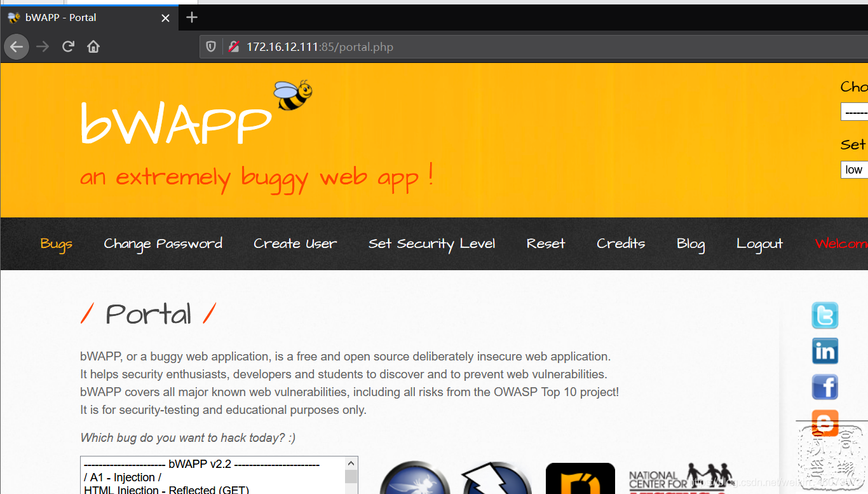Open the Change Password menu item

point(163,244)
